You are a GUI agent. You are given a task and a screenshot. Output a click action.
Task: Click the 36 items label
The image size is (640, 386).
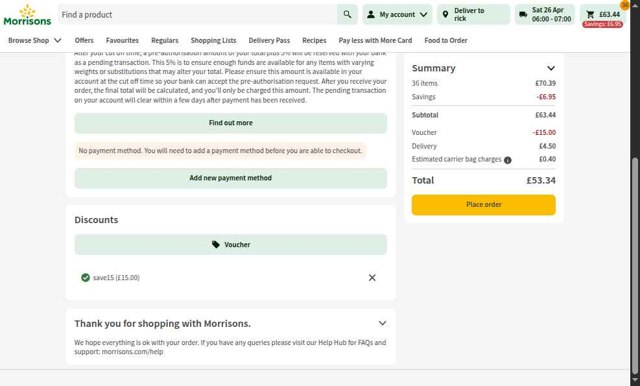(424, 83)
